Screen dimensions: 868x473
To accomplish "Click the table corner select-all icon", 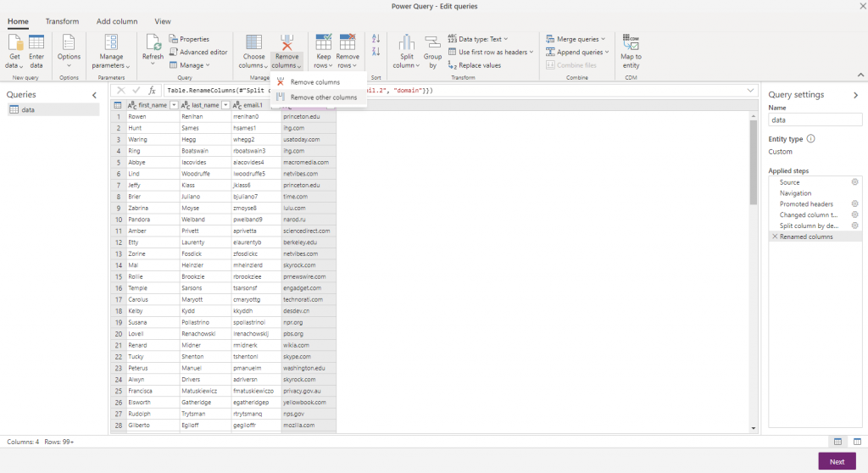I will (x=117, y=104).
